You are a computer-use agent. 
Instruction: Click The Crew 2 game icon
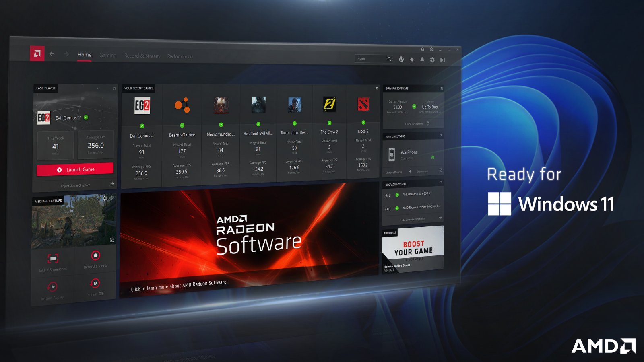[x=330, y=104]
